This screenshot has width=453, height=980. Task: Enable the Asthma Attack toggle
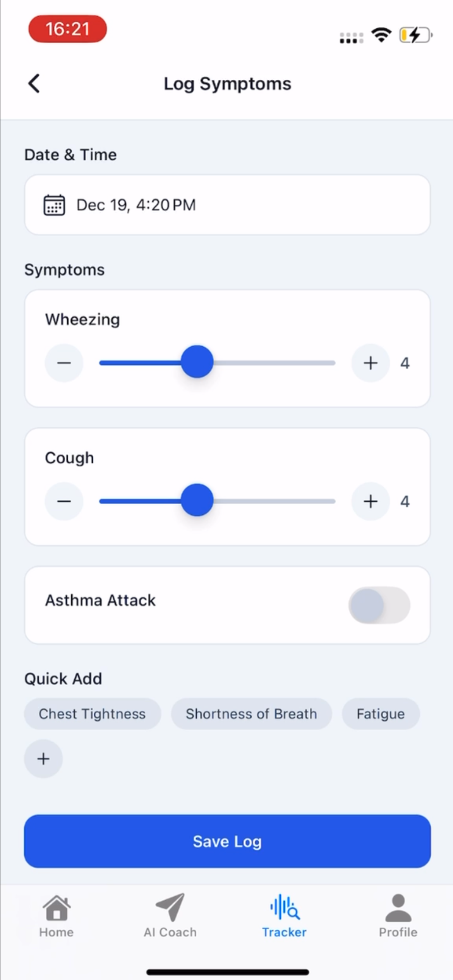click(x=379, y=605)
